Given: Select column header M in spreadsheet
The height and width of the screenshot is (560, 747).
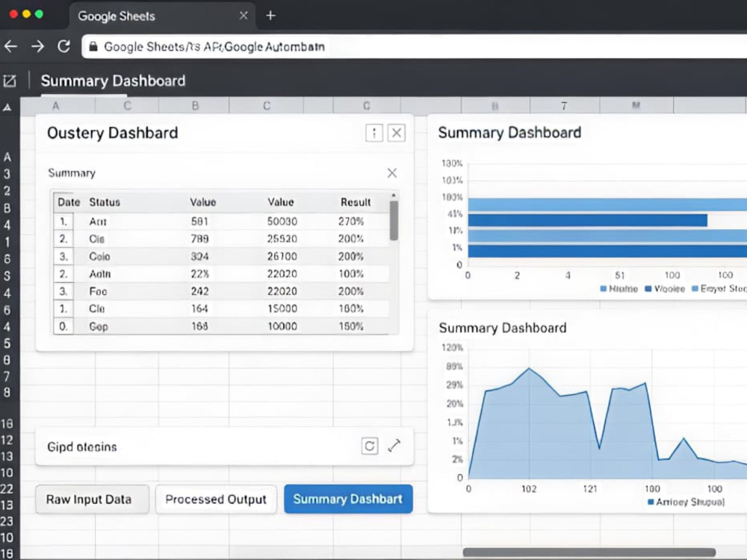Looking at the screenshot, I should 636,105.
